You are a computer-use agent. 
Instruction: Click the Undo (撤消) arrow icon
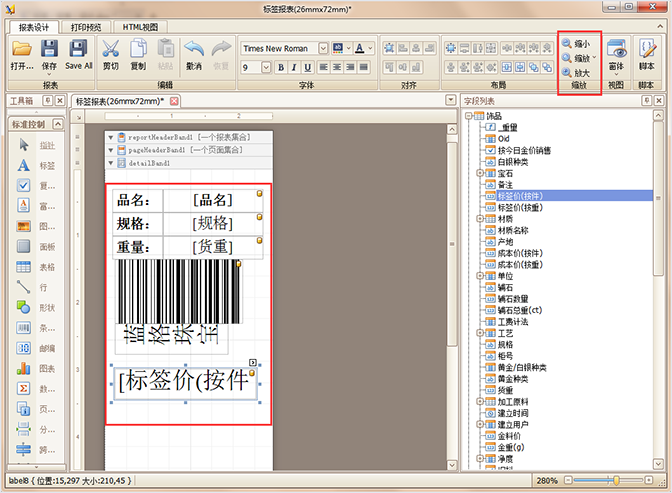[x=194, y=48]
